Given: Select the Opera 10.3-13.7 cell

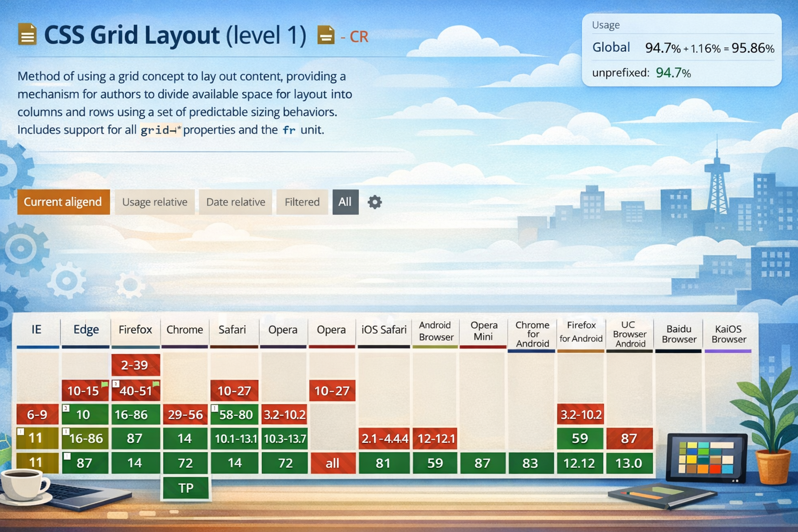Looking at the screenshot, I should coord(284,438).
